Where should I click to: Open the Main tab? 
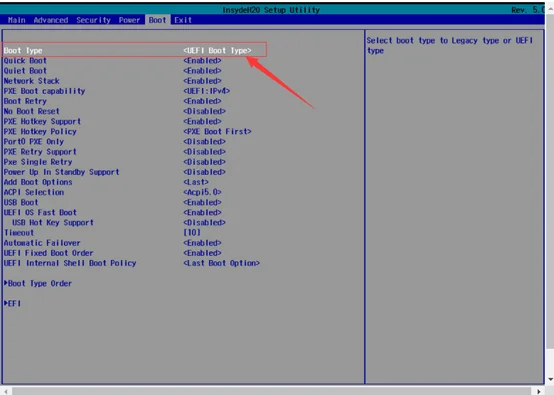tap(17, 20)
